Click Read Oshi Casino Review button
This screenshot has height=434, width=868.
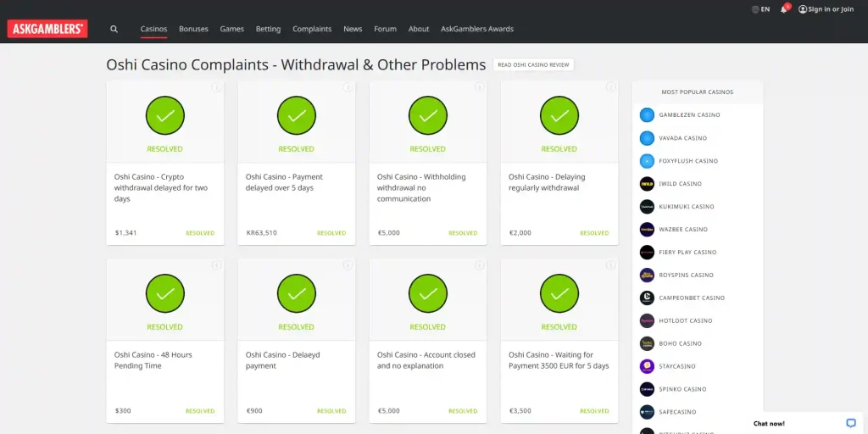[534, 64]
